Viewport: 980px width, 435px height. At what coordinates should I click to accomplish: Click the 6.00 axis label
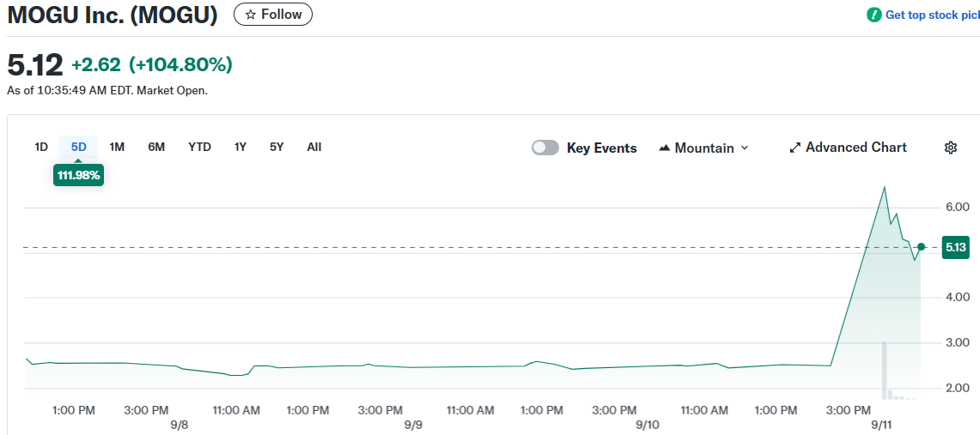[x=956, y=207]
